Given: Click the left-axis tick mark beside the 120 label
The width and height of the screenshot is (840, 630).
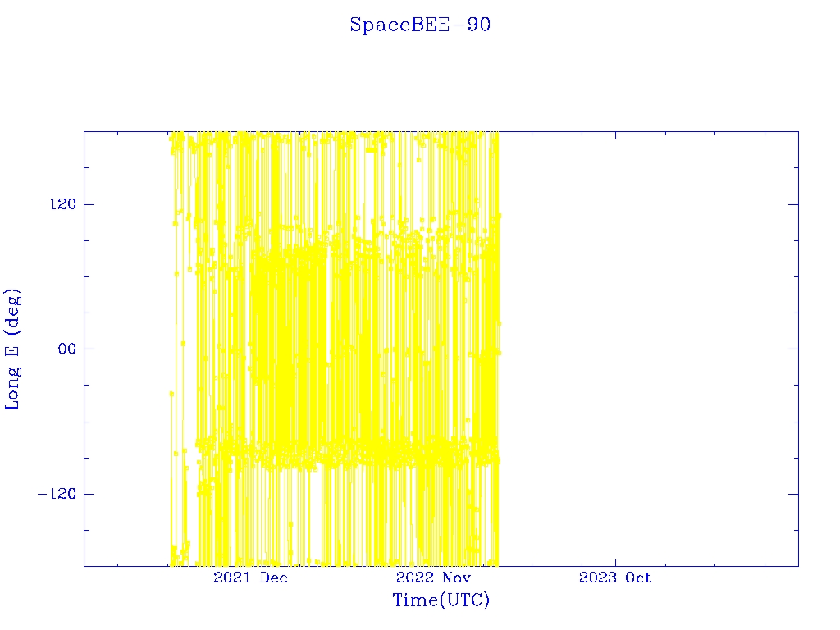Looking at the screenshot, I should pyautogui.click(x=89, y=204).
